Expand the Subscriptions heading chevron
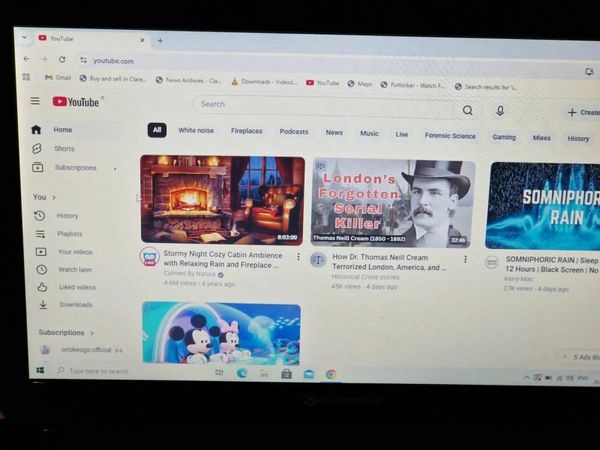Viewport: 600px width, 450px height. point(92,333)
